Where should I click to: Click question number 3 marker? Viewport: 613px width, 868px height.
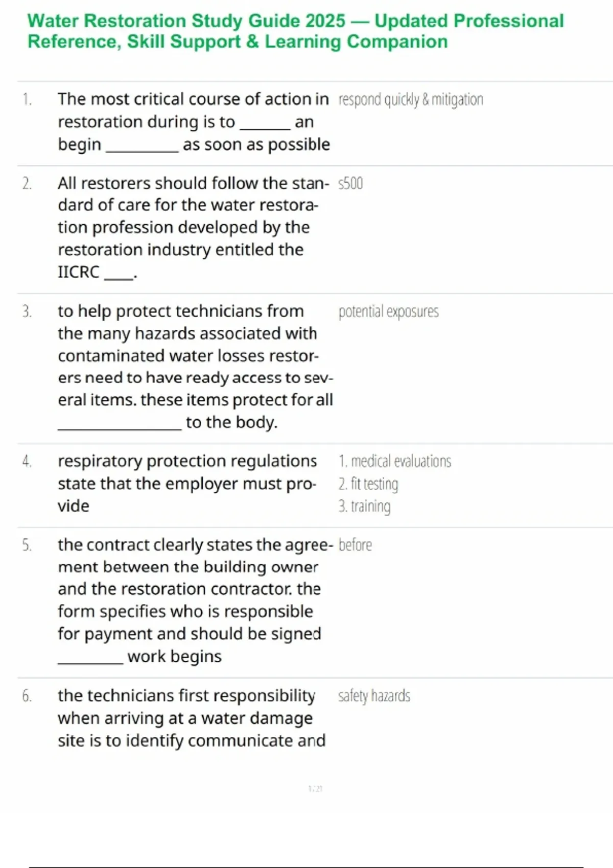click(27, 311)
